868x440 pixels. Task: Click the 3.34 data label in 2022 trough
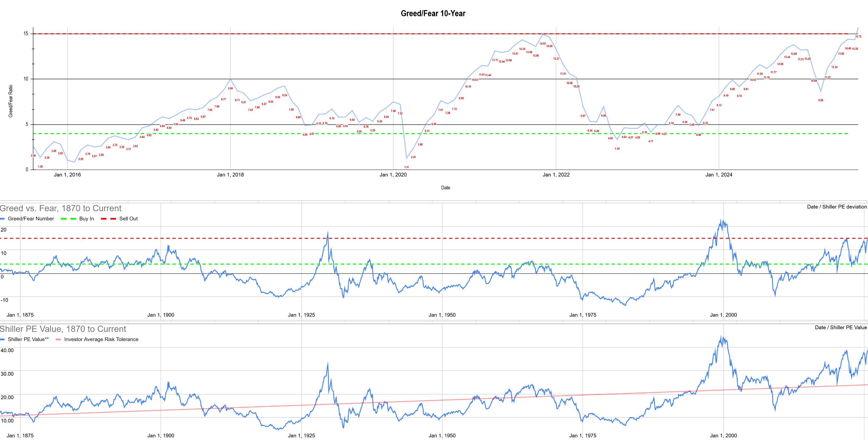[x=617, y=148]
